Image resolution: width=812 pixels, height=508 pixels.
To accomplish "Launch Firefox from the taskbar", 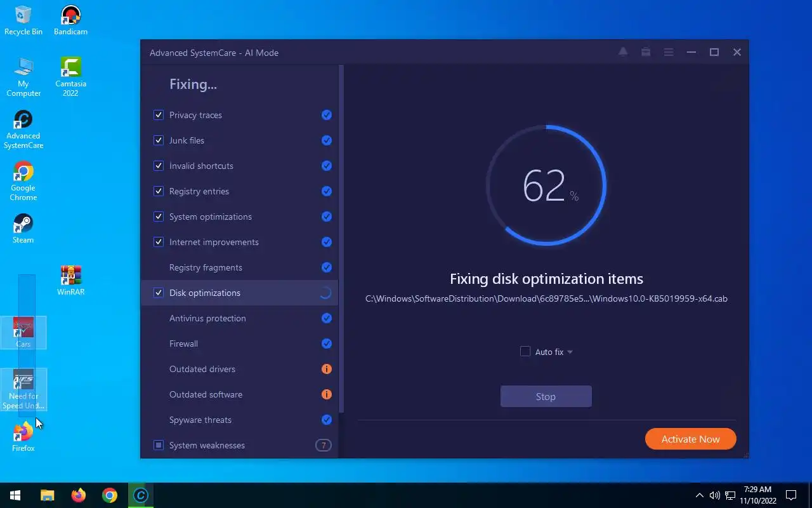I will coord(79,495).
